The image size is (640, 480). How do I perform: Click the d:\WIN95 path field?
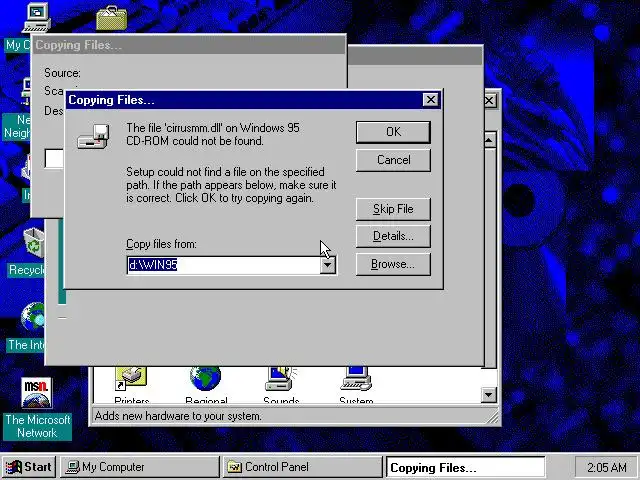point(223,265)
